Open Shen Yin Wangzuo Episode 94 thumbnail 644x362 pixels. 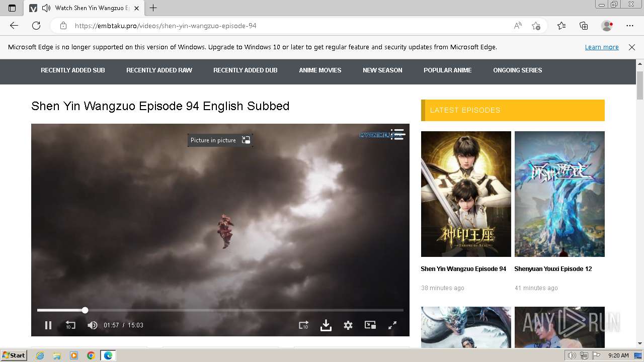coord(466,194)
